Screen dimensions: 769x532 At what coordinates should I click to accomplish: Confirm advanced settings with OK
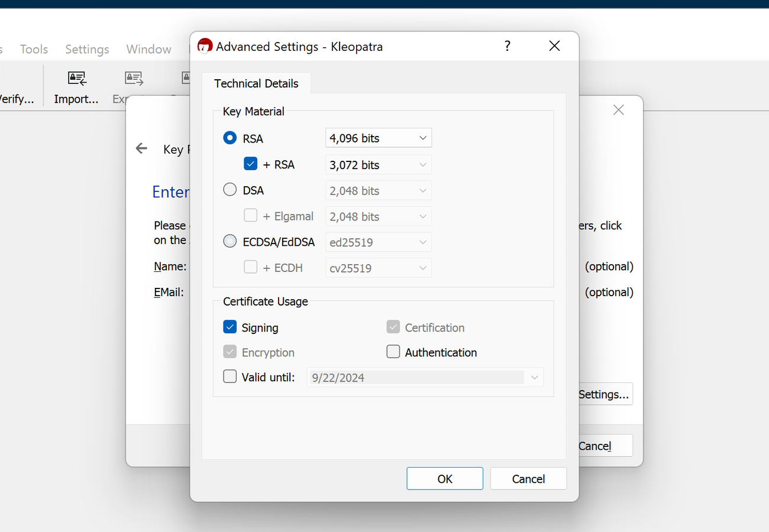click(x=445, y=478)
